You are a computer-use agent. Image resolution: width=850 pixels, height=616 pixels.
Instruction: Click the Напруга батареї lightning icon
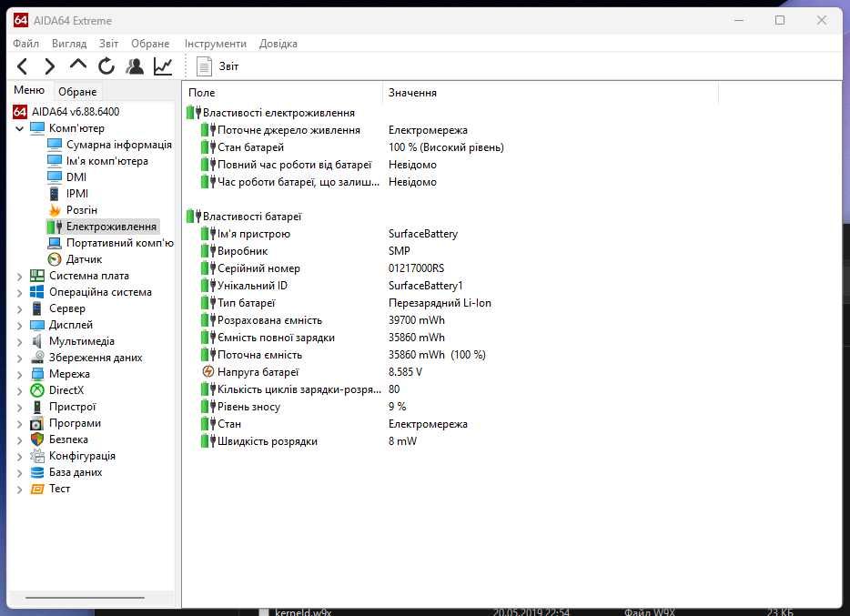point(208,371)
